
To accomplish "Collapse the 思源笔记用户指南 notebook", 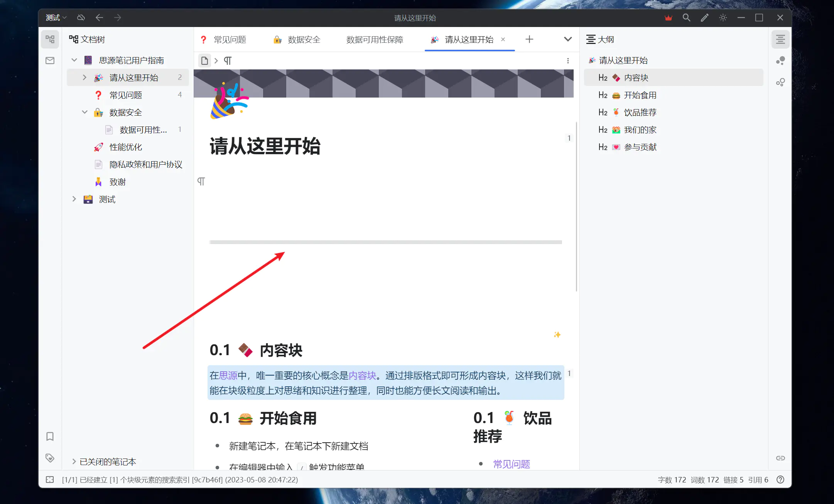I will 74,60.
